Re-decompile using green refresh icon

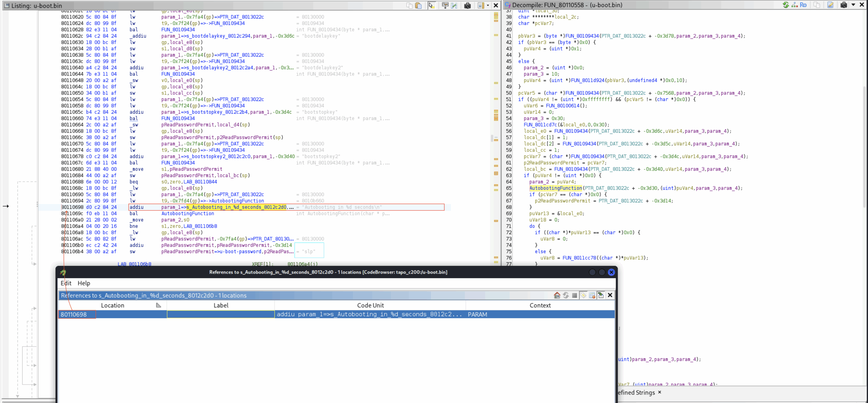click(786, 5)
